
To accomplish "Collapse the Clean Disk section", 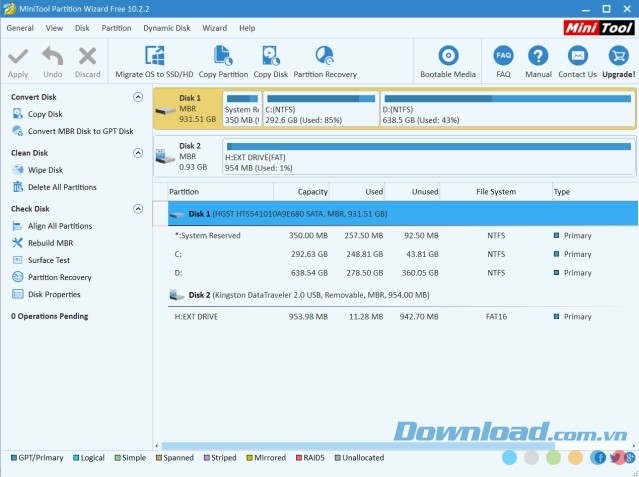I will click(x=138, y=153).
